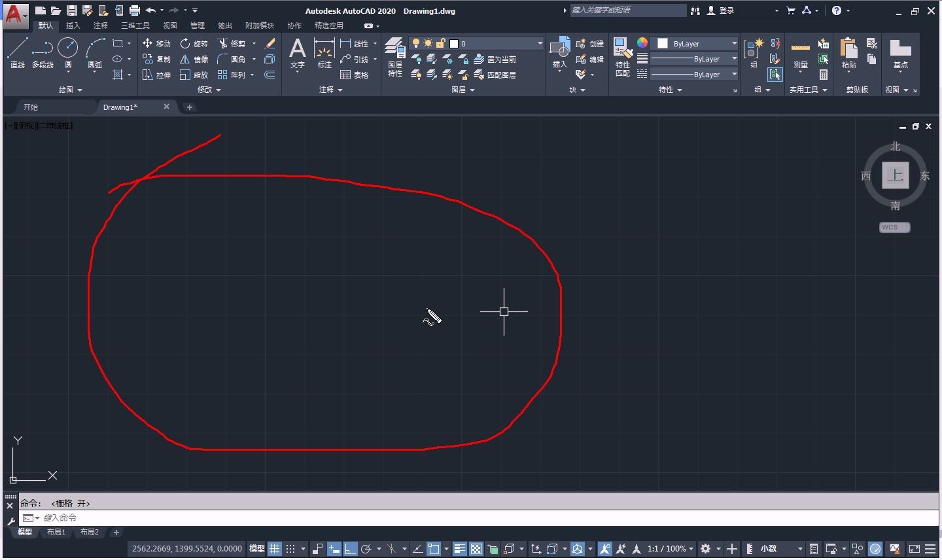
Task: Click the object color wheel icon
Action: click(x=642, y=43)
